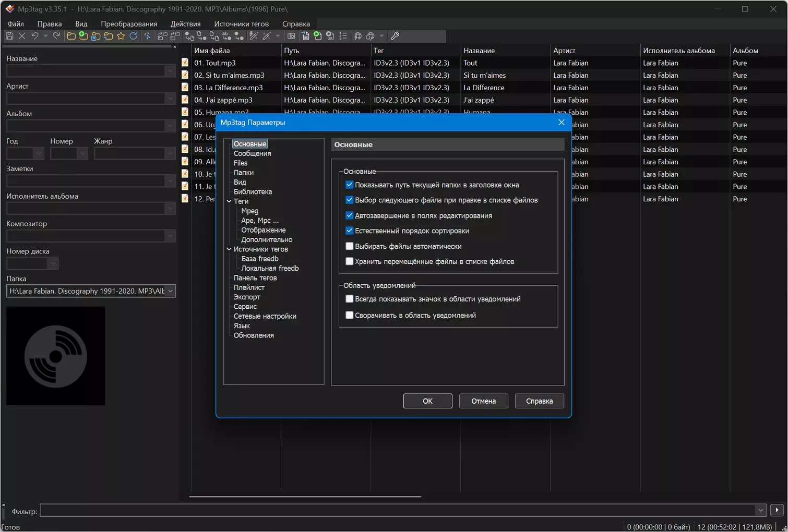Select 'Язык' in the settings tree
788x532 pixels.
point(242,326)
